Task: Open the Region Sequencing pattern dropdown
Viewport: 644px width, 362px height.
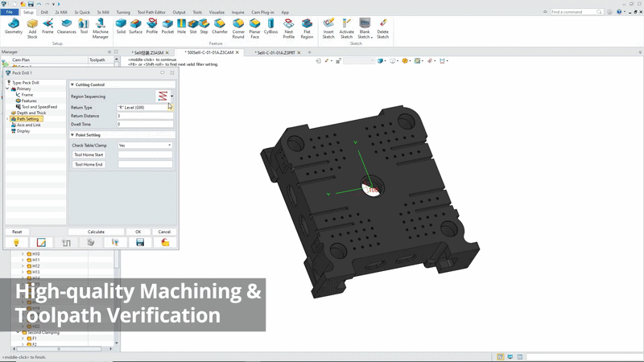Action: click(x=171, y=97)
